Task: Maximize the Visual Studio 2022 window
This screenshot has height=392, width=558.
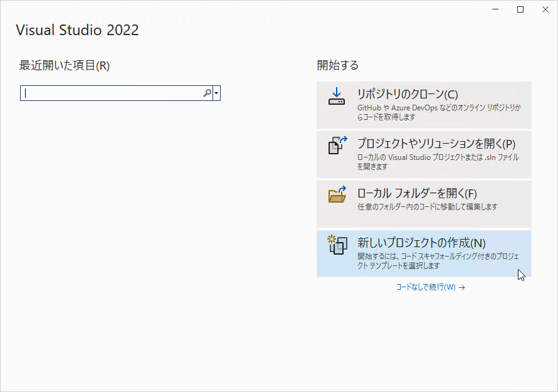Action: coord(520,9)
